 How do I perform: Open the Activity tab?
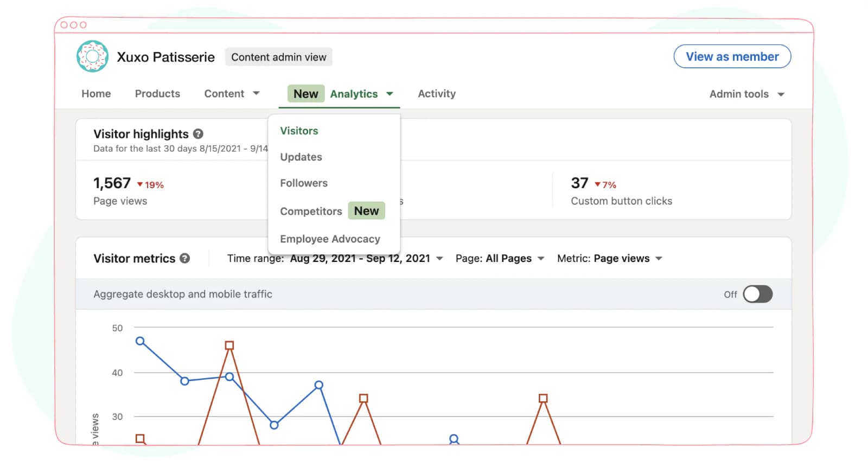click(437, 94)
